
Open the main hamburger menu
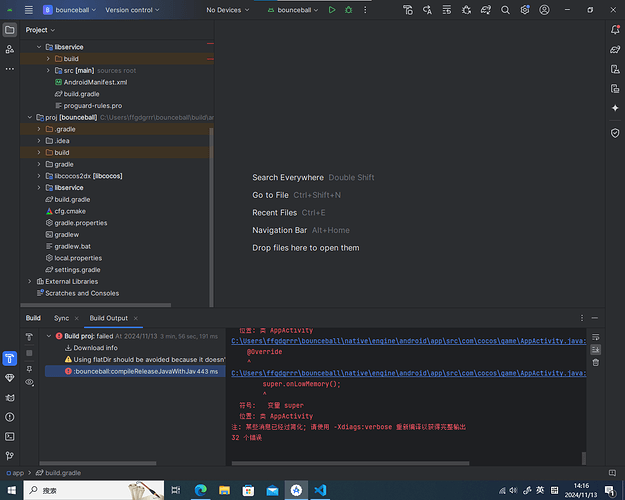(x=29, y=10)
